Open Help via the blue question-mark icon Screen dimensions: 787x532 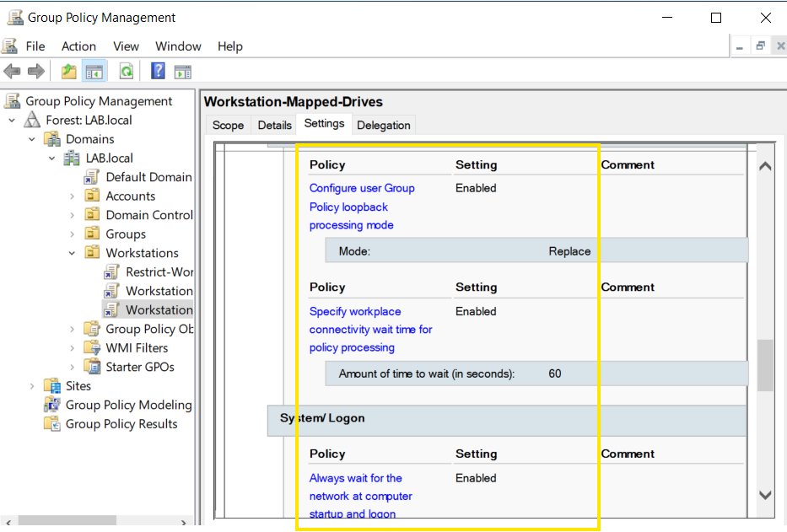[x=158, y=72]
